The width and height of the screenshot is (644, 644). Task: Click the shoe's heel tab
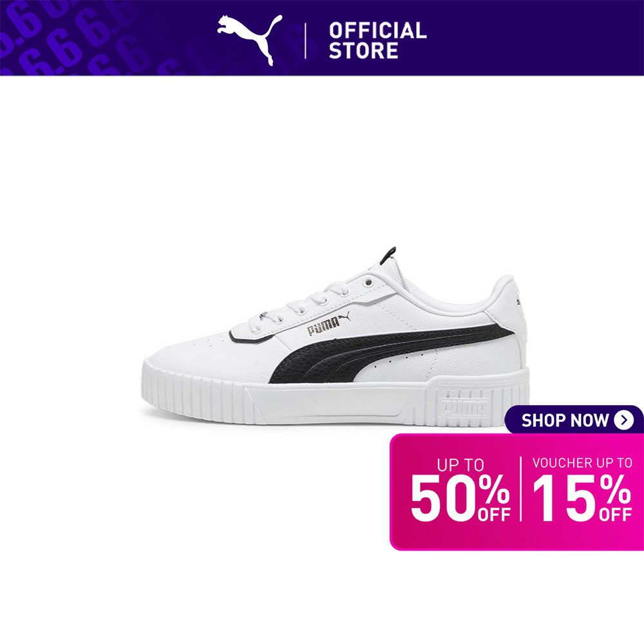[x=508, y=304]
